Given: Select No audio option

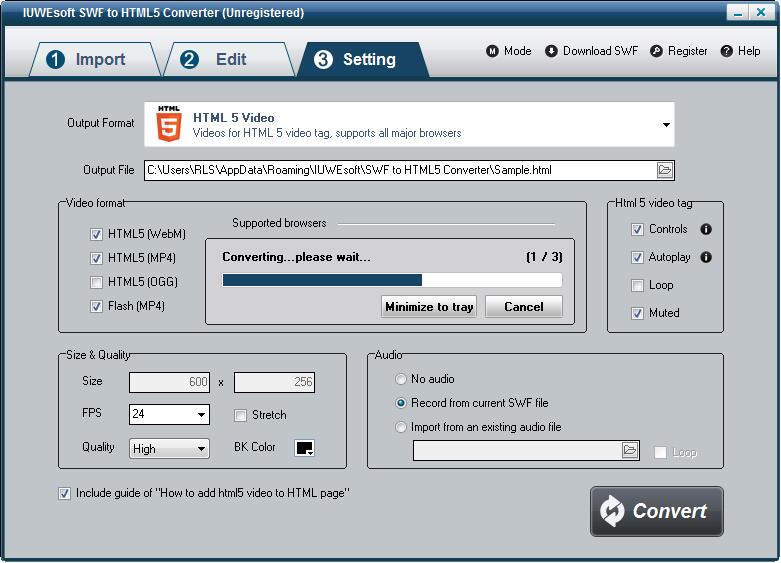Looking at the screenshot, I should (x=400, y=379).
